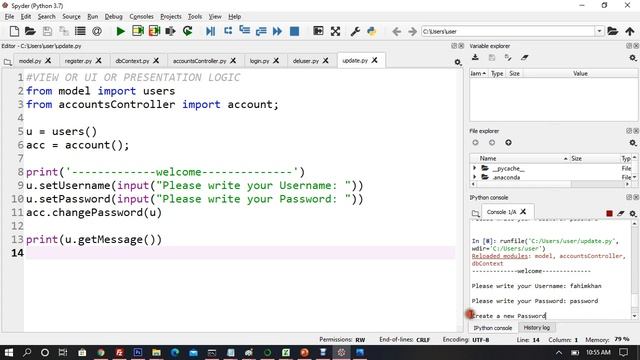
Task: Sort Variable explorer by Name column
Action: point(478,73)
